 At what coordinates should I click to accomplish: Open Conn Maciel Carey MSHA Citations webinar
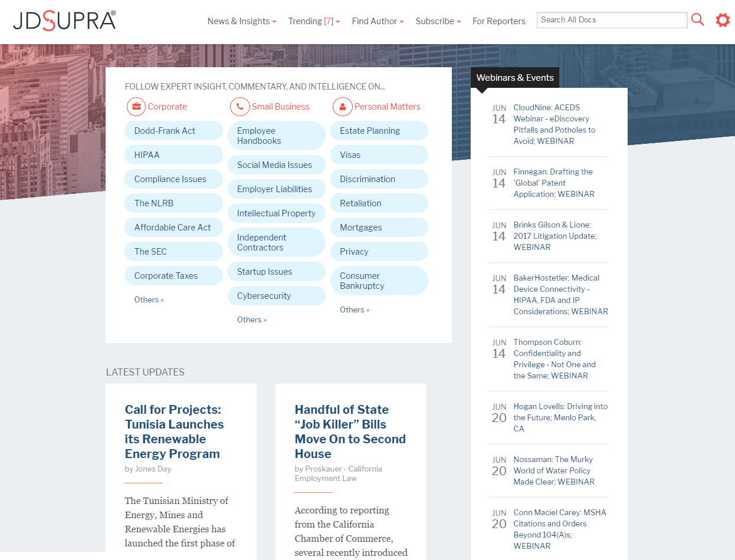560,529
